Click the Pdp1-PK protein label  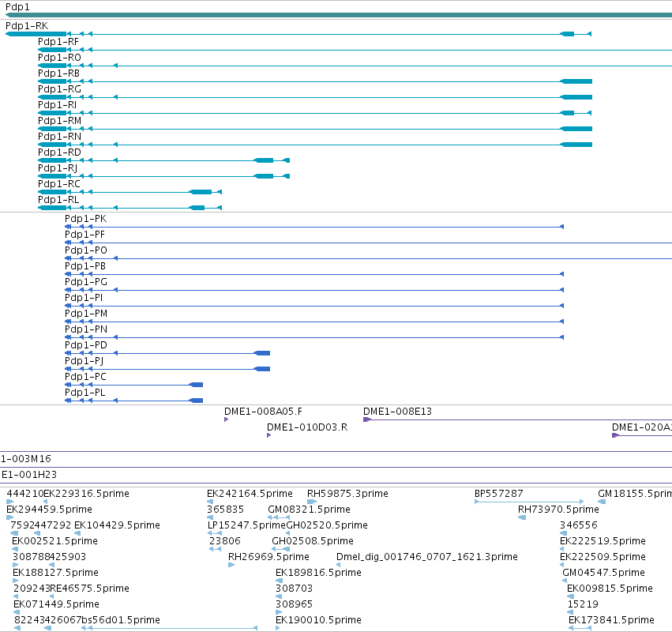pyautogui.click(x=85, y=219)
